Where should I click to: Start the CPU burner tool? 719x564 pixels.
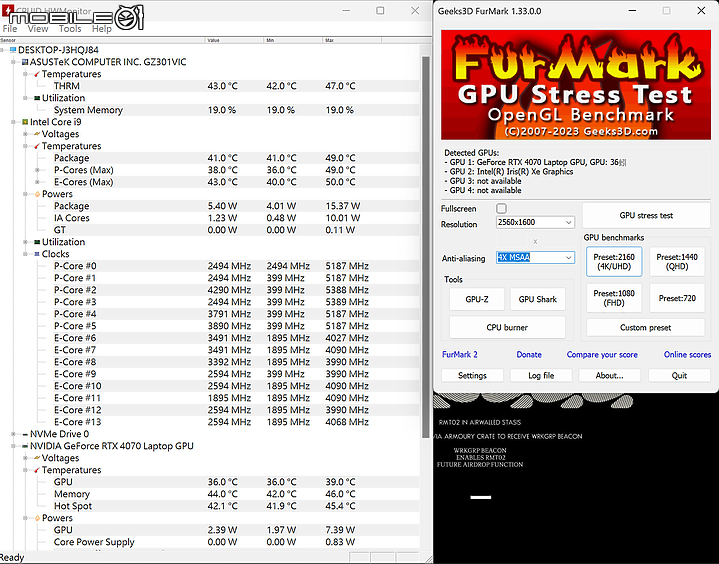(507, 327)
